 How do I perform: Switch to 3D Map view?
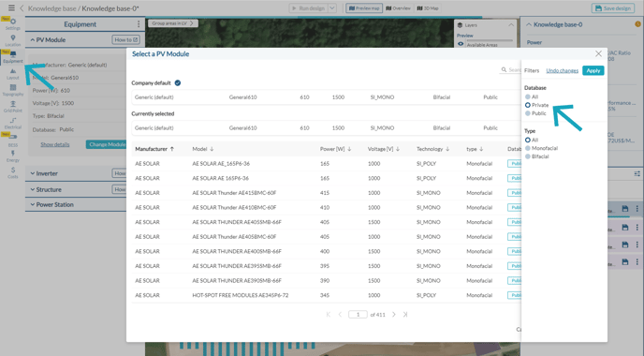pyautogui.click(x=428, y=8)
